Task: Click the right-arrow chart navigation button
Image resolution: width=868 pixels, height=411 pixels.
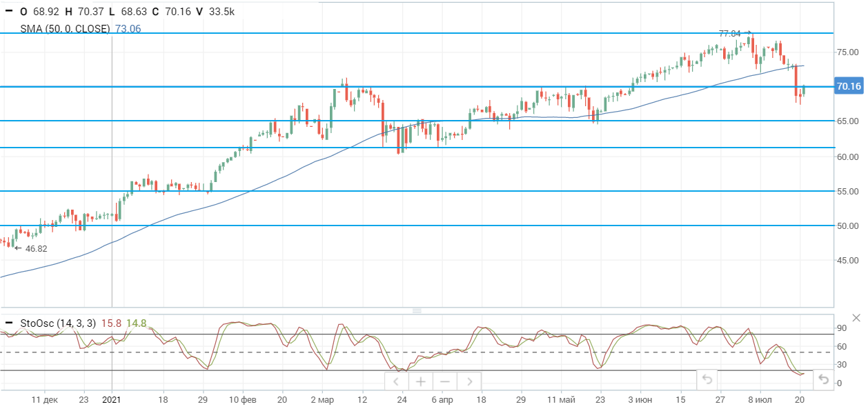Action: (x=468, y=381)
